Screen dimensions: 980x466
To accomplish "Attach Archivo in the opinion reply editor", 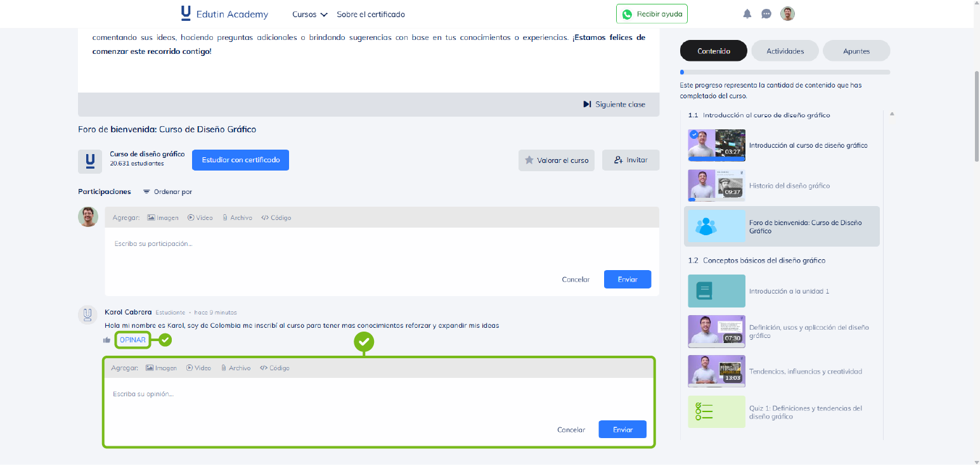I will pos(236,368).
